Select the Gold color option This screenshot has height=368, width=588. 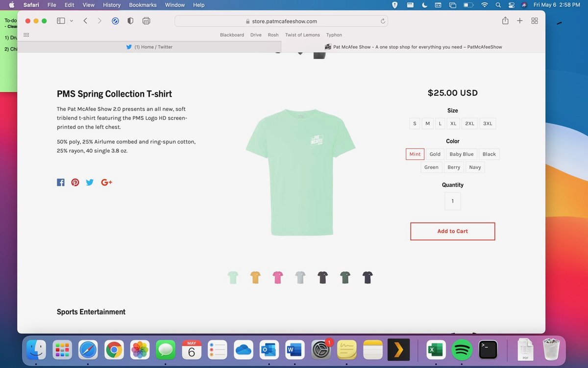(435, 154)
